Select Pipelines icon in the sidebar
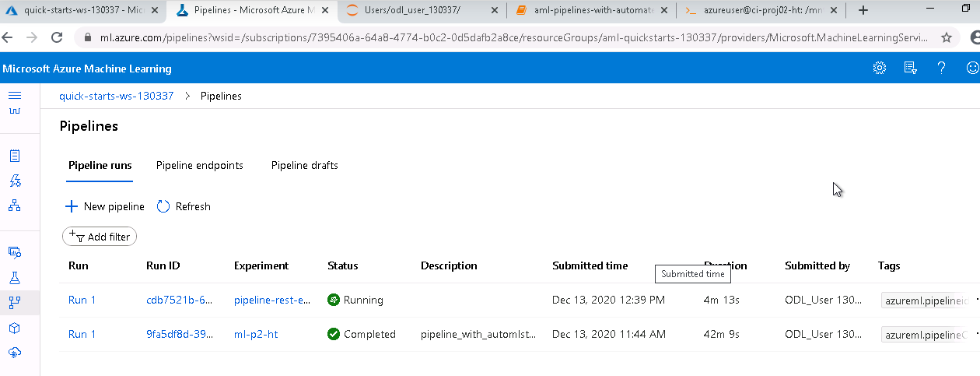The width and height of the screenshot is (980, 376). tap(14, 302)
